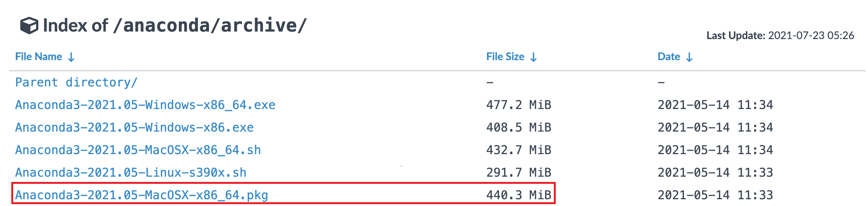Download Anaconda3-2021.05-MacOSX-x86_64.sh
This screenshot has height=206, width=868.
click(138, 150)
